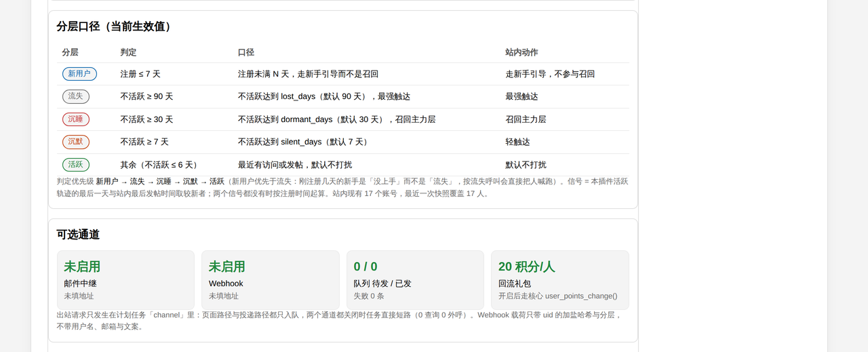The width and height of the screenshot is (868, 352).
Task: Click the 新用户 tier badge
Action: [79, 74]
